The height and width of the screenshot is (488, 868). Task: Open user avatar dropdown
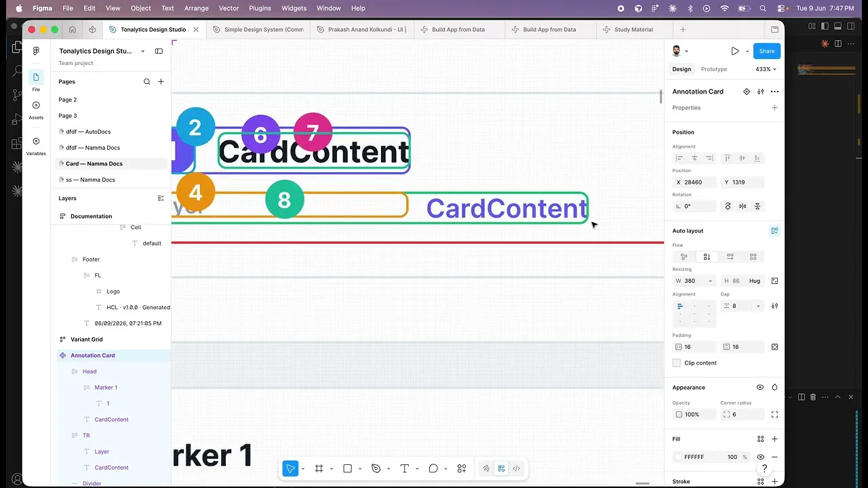pos(679,51)
